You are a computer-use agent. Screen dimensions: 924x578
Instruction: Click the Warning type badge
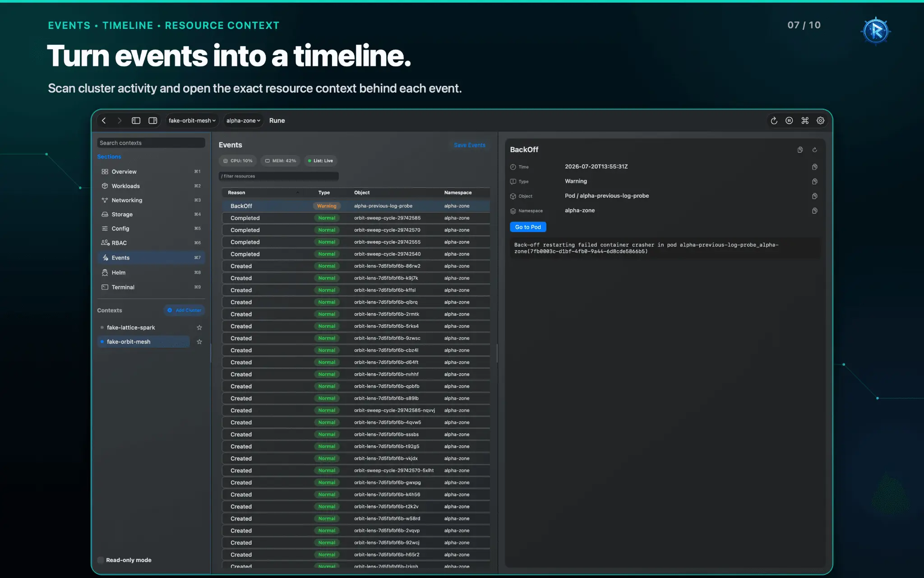pyautogui.click(x=327, y=206)
